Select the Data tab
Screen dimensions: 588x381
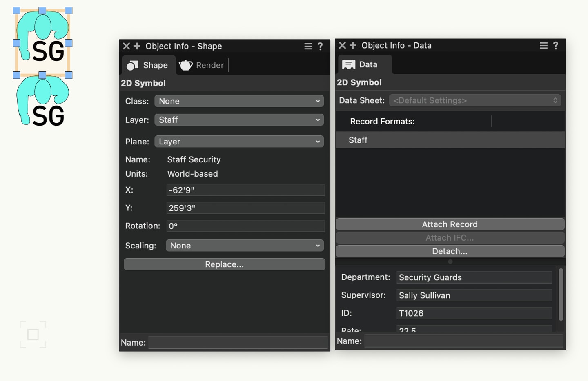(x=365, y=64)
